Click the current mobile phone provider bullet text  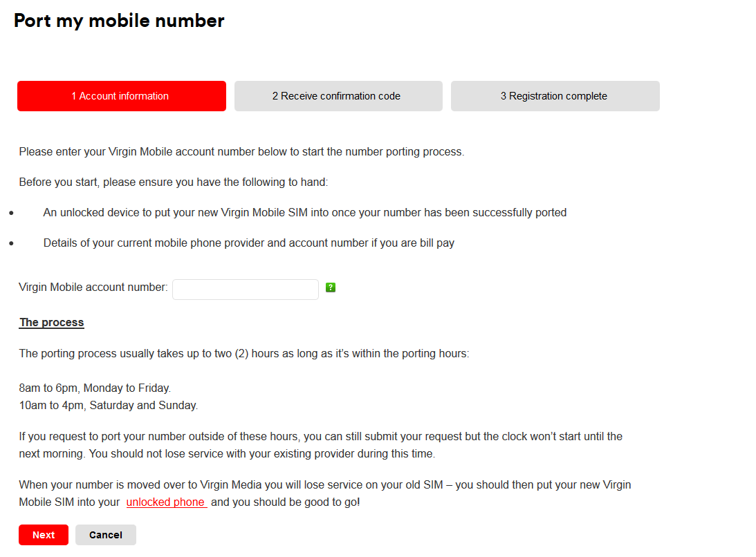click(249, 243)
